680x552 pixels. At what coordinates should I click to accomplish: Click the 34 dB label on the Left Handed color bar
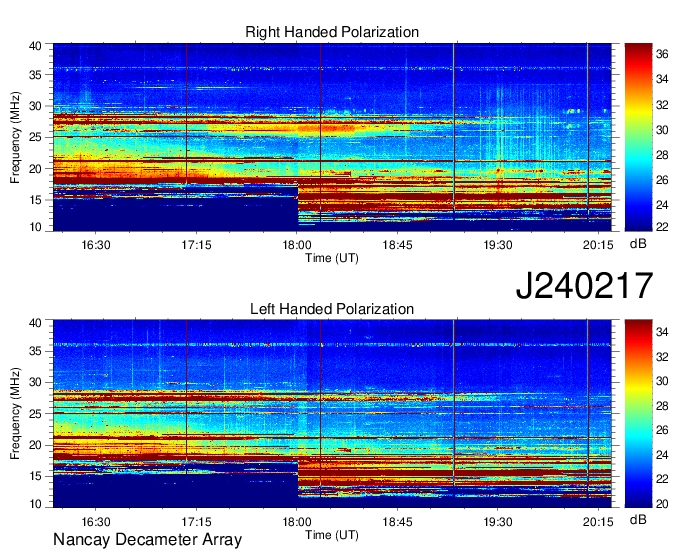point(662,333)
